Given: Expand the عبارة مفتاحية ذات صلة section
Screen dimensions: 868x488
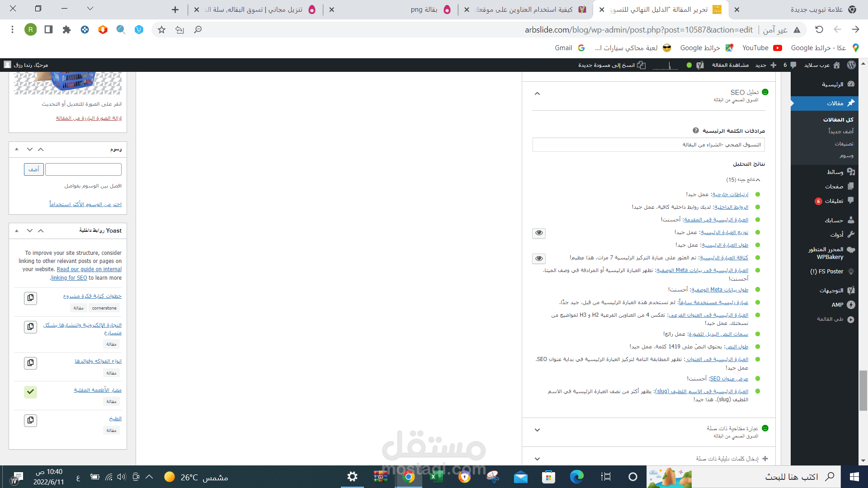Looking at the screenshot, I should 538,430.
